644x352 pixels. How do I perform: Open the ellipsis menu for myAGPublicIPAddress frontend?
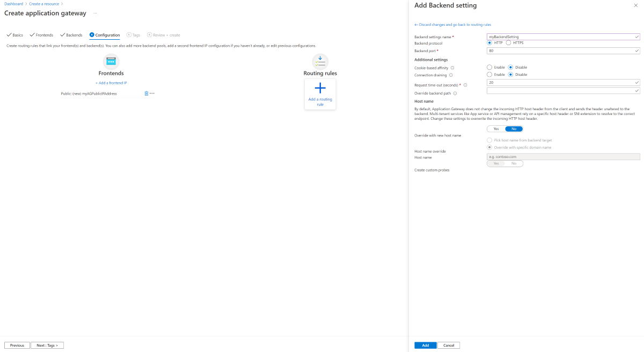pos(152,94)
